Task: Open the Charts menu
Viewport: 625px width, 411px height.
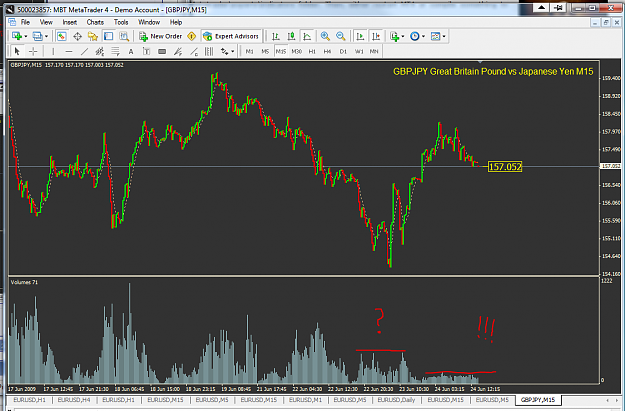Action: 95,22
